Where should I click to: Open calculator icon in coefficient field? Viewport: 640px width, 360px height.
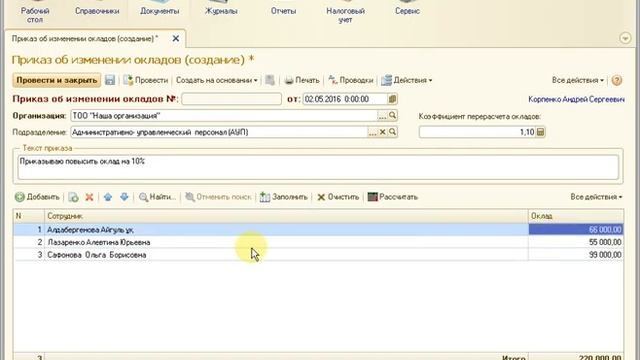pyautogui.click(x=540, y=132)
